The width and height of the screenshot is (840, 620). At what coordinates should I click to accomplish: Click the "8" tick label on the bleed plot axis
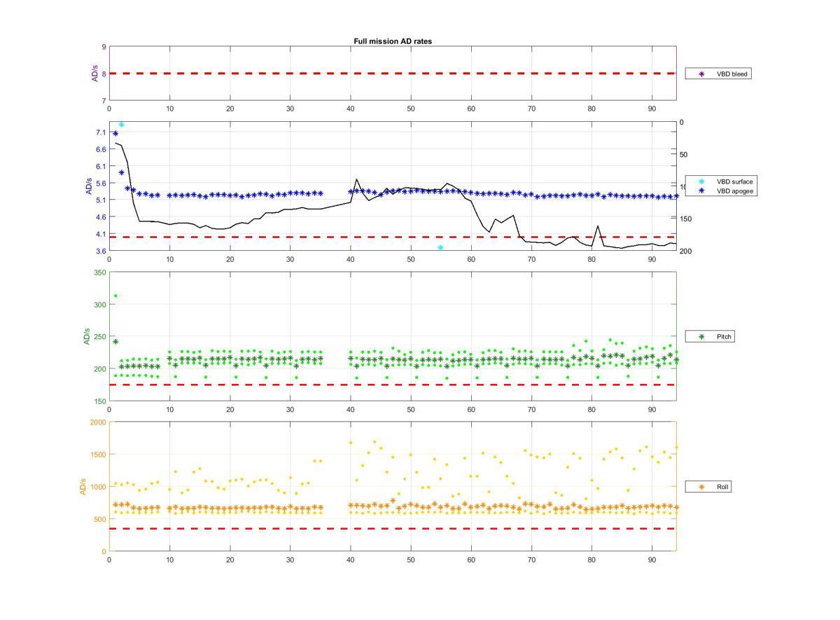click(104, 74)
